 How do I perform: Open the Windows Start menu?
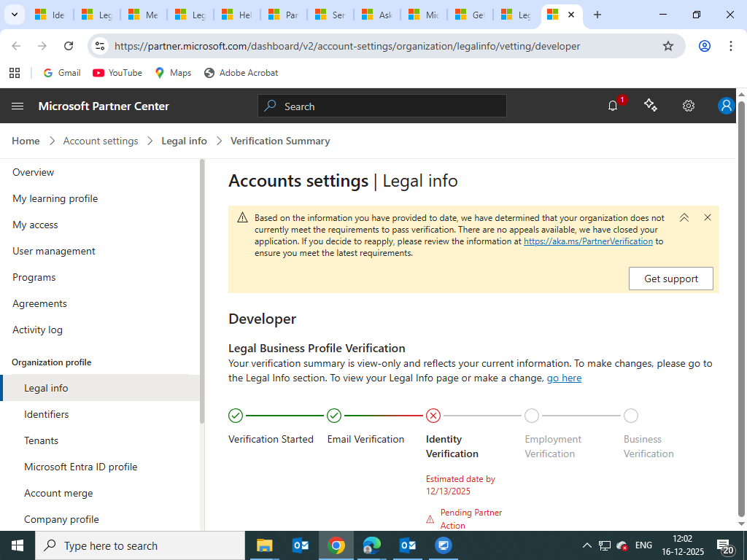pyautogui.click(x=18, y=545)
